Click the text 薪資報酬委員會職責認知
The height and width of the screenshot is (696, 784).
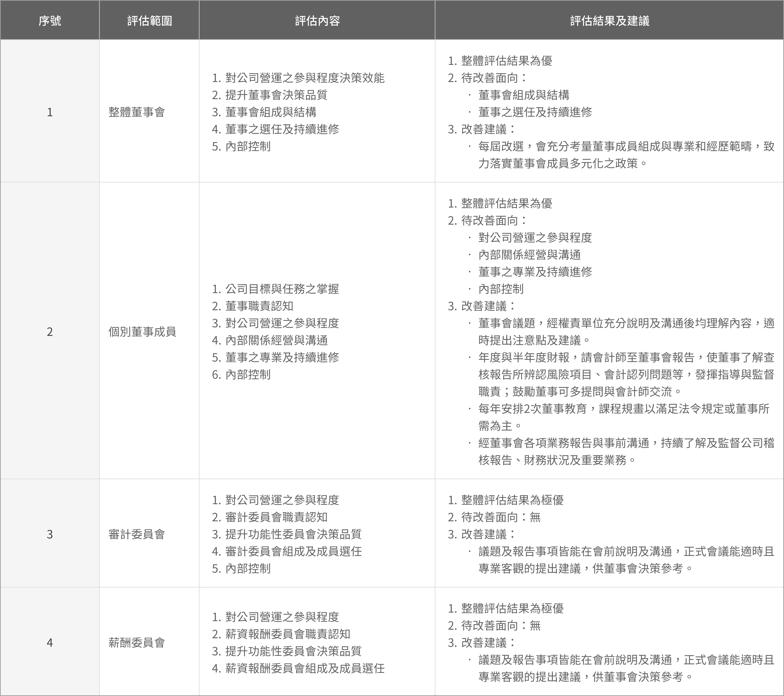click(288, 634)
